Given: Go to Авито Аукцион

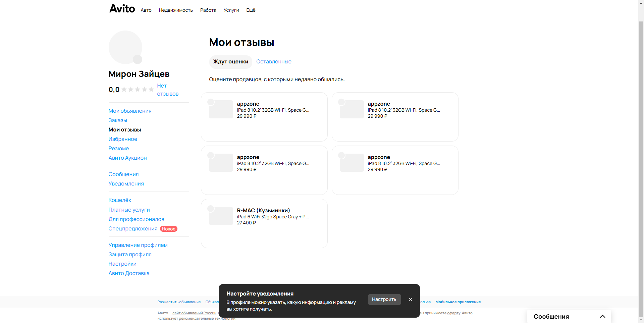Looking at the screenshot, I should pyautogui.click(x=127, y=158).
